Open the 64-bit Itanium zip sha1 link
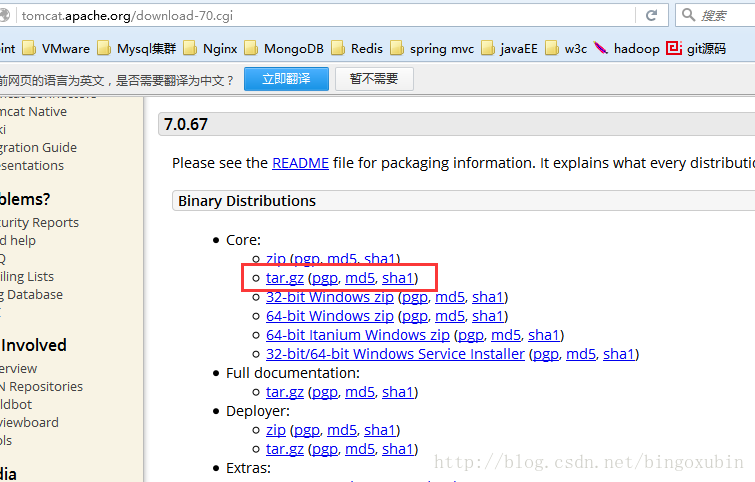755x482 pixels. pos(544,335)
